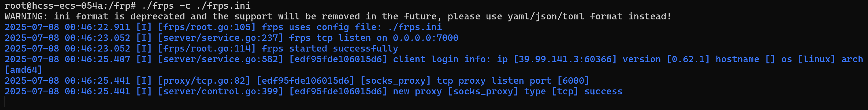868x110 pixels.
Task: Click the text 'frps started successfully'
Action: pos(330,49)
